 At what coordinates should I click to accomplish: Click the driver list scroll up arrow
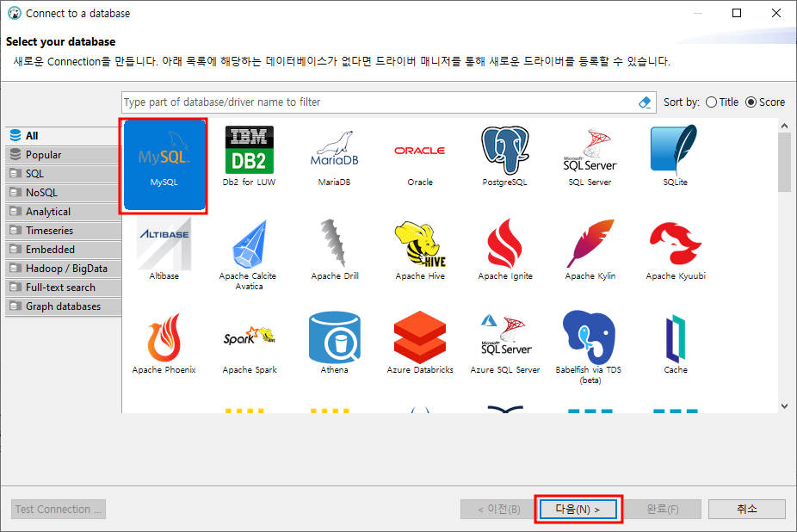tap(784, 126)
